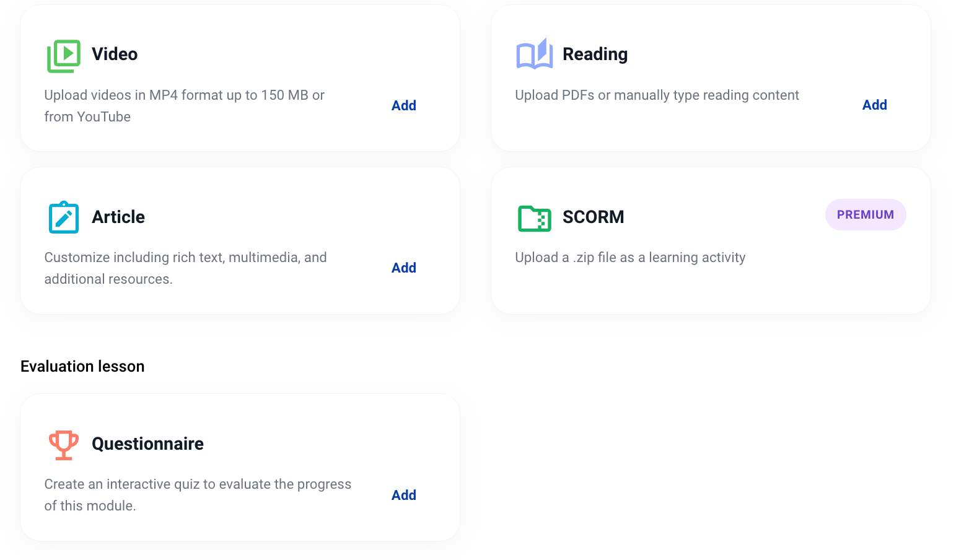Add a Reading lesson

[874, 105]
